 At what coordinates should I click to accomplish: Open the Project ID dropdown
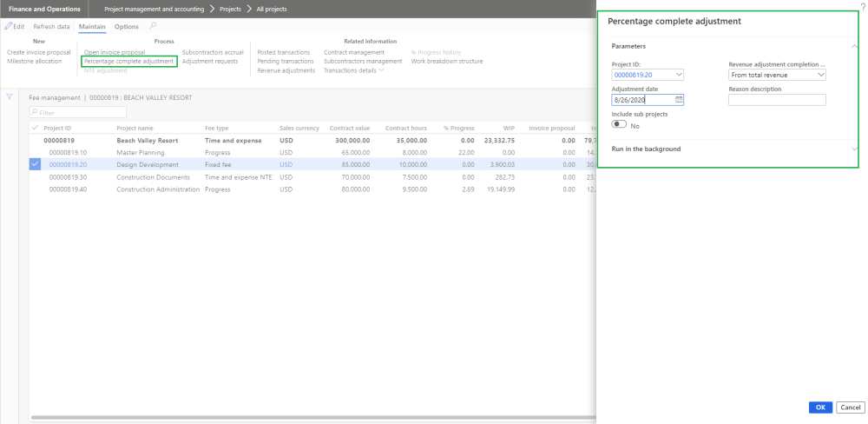[679, 76]
